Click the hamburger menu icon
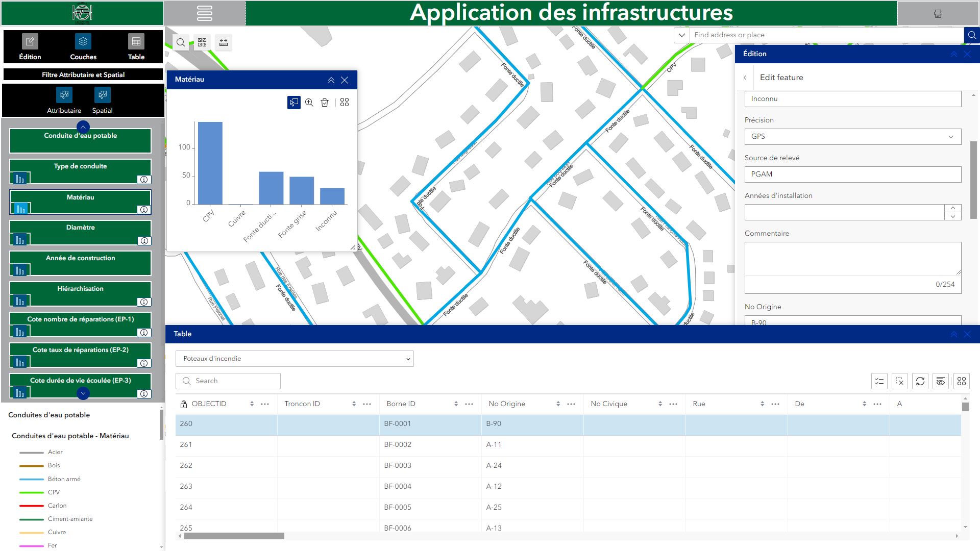Image resolution: width=980 pixels, height=551 pixels. [x=204, y=13]
